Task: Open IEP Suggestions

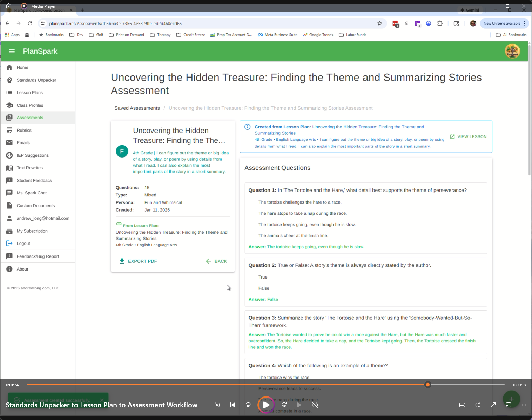Action: 33,155
